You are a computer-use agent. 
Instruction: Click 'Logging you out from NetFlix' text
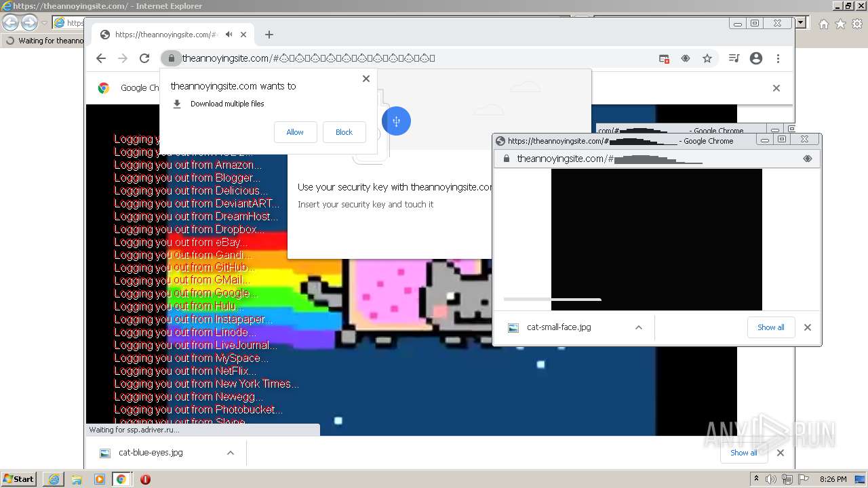click(x=185, y=371)
